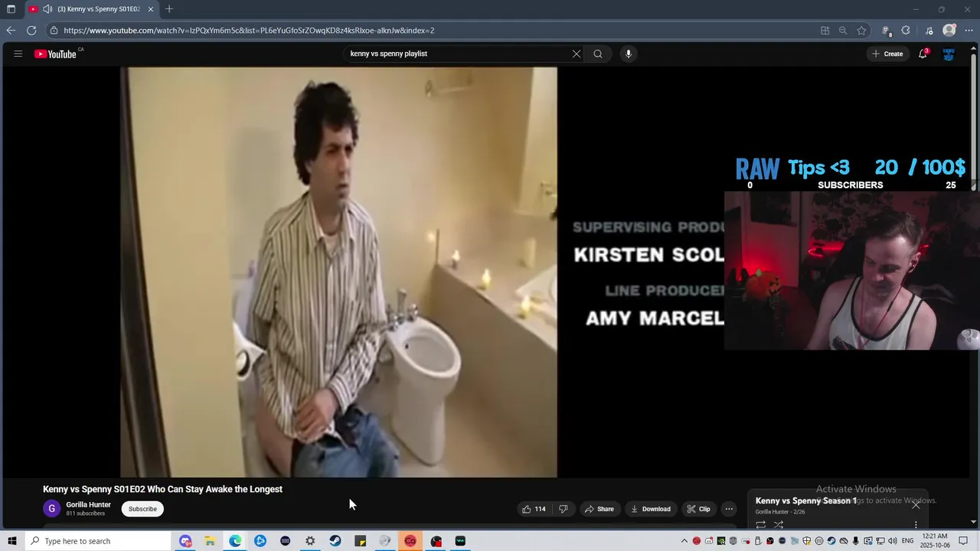This screenshot has height=551, width=980.
Task: Run the YouTube search magnifier button
Action: pos(598,54)
